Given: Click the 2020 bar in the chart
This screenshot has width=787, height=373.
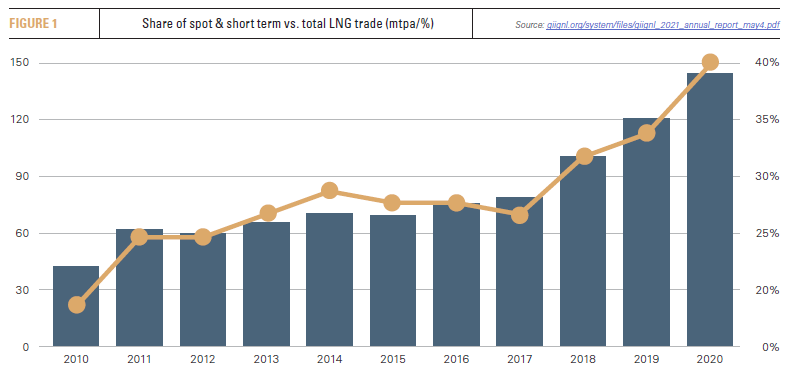Looking at the screenshot, I should coord(710,210).
